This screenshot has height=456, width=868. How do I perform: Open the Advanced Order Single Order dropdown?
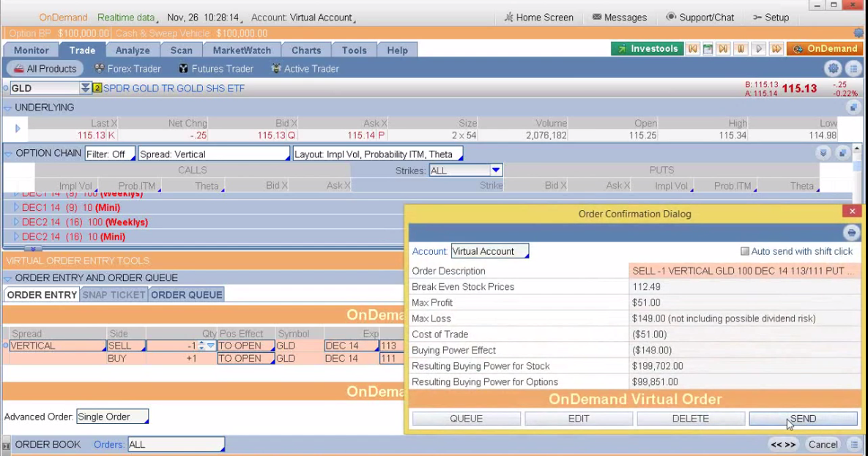(112, 416)
